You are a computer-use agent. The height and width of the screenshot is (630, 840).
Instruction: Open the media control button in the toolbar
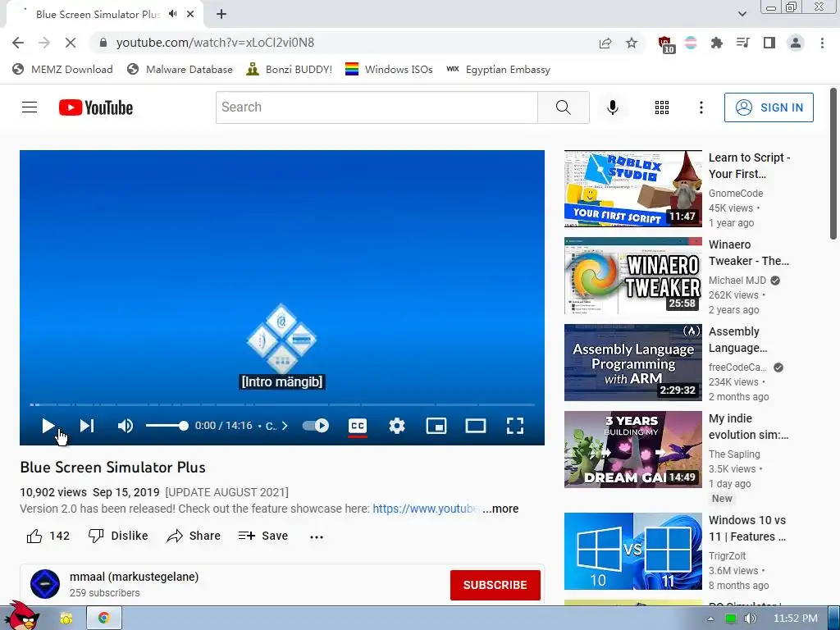(742, 43)
